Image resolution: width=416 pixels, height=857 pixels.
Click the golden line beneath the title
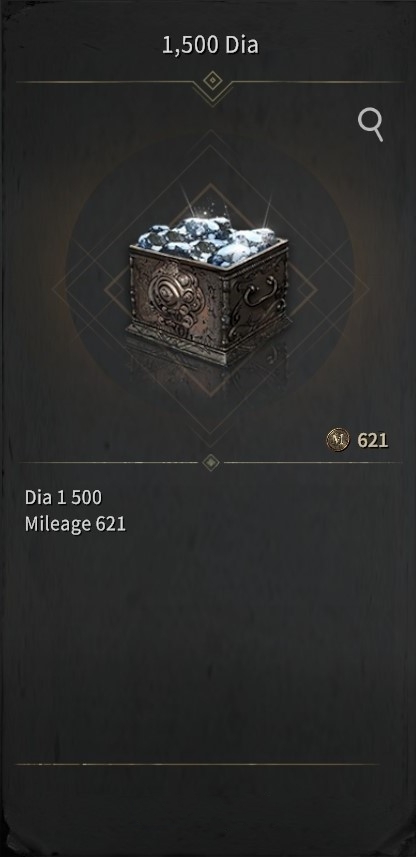point(210,82)
